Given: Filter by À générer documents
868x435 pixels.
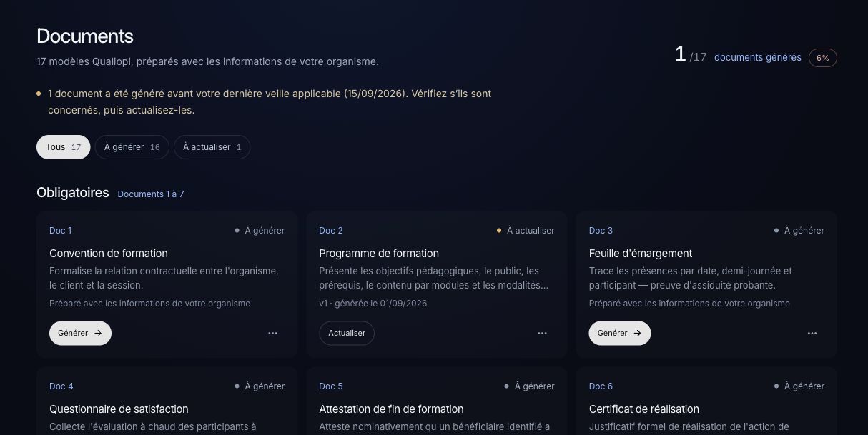Looking at the screenshot, I should [x=132, y=147].
